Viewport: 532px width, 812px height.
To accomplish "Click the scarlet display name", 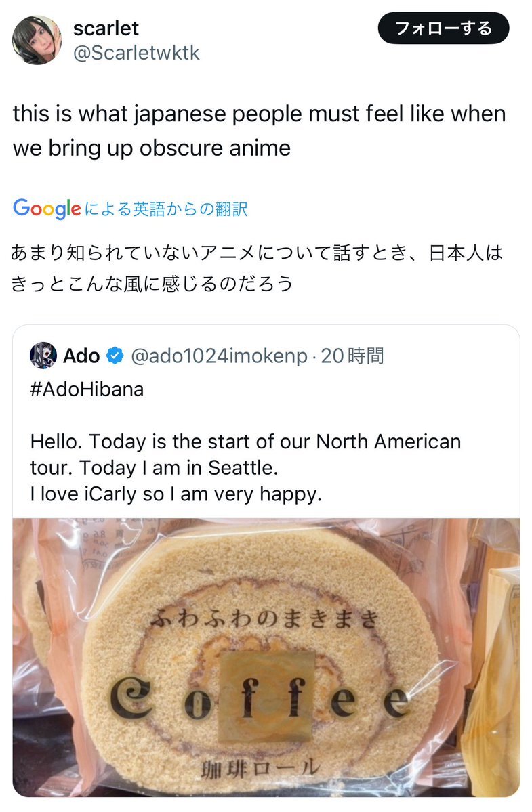I will point(106,28).
